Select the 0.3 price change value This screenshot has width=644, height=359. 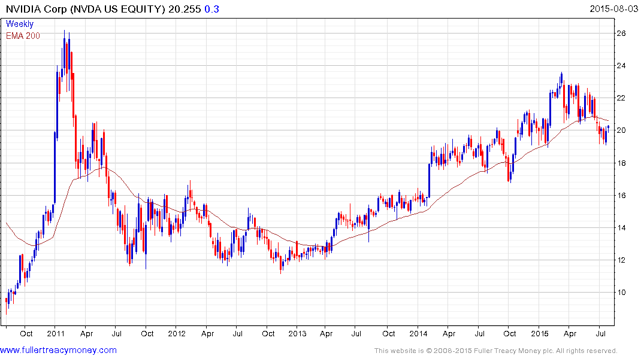(x=212, y=9)
